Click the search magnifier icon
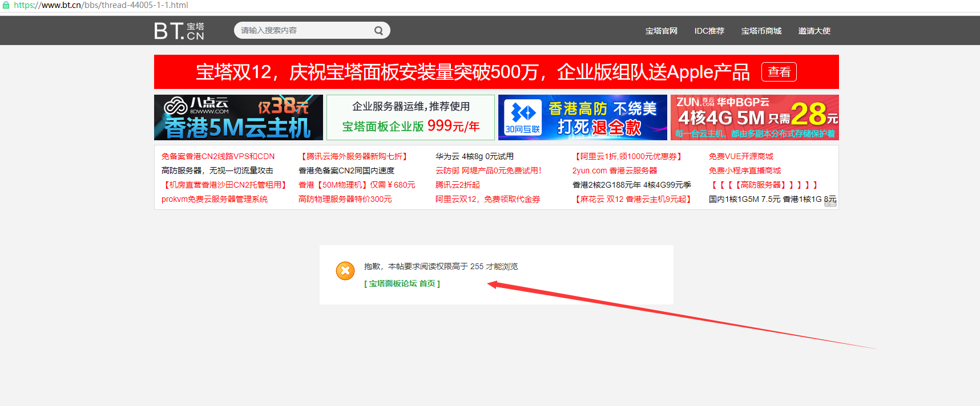The image size is (980, 406). (378, 31)
